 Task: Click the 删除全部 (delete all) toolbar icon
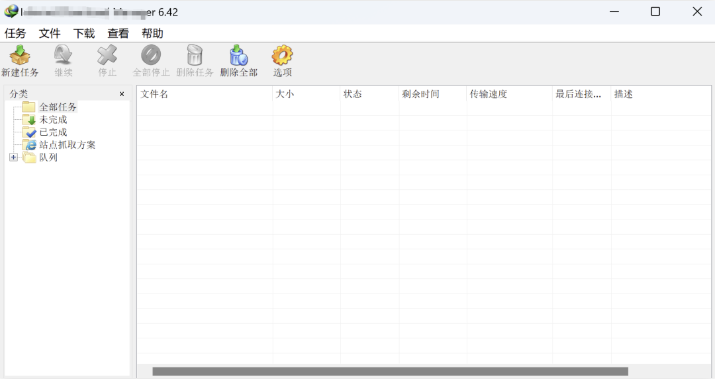tap(238, 55)
